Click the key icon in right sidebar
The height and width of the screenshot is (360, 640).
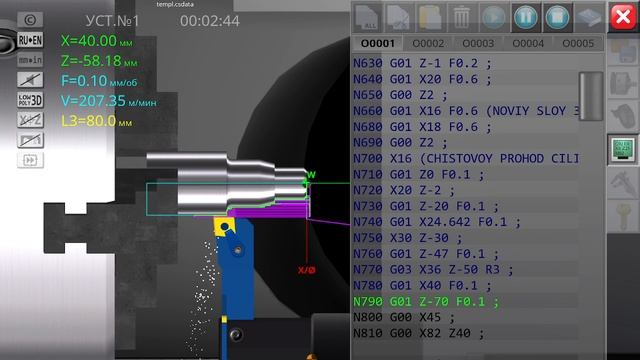[x=623, y=216]
